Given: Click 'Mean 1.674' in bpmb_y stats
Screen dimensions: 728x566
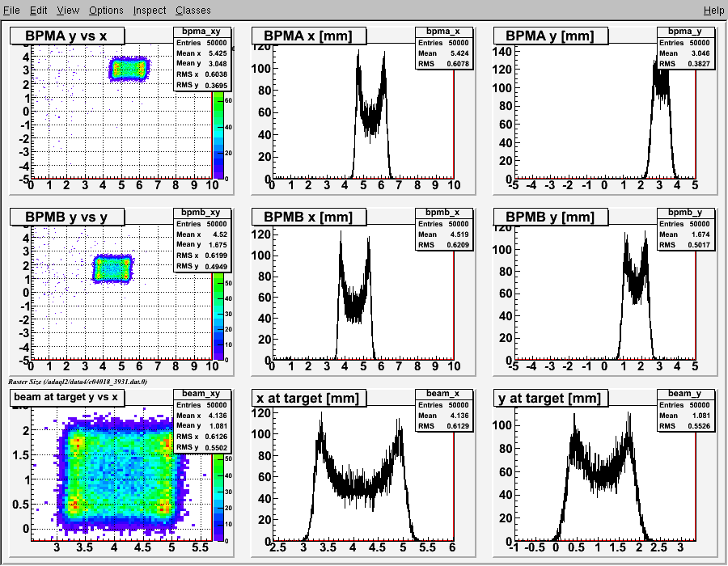Looking at the screenshot, I should [685, 234].
